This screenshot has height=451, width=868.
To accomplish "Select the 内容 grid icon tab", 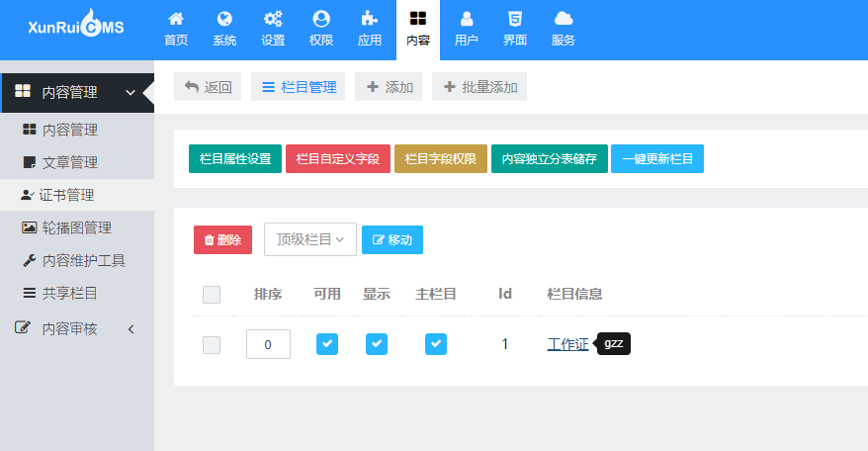I will 418,30.
